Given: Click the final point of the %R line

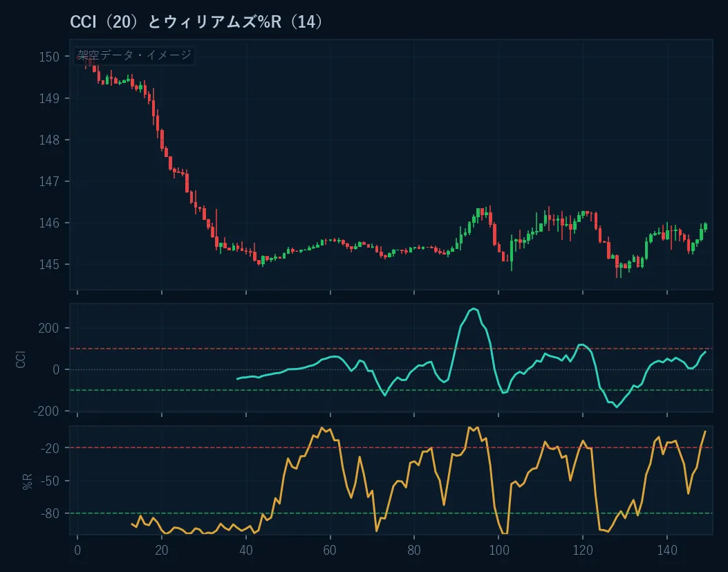Looking at the screenshot, I should coord(705,432).
